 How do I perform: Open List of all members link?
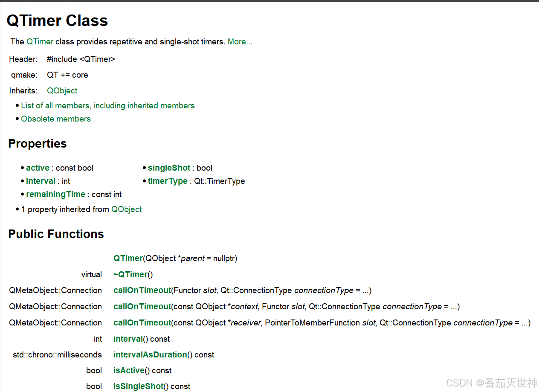tap(108, 106)
